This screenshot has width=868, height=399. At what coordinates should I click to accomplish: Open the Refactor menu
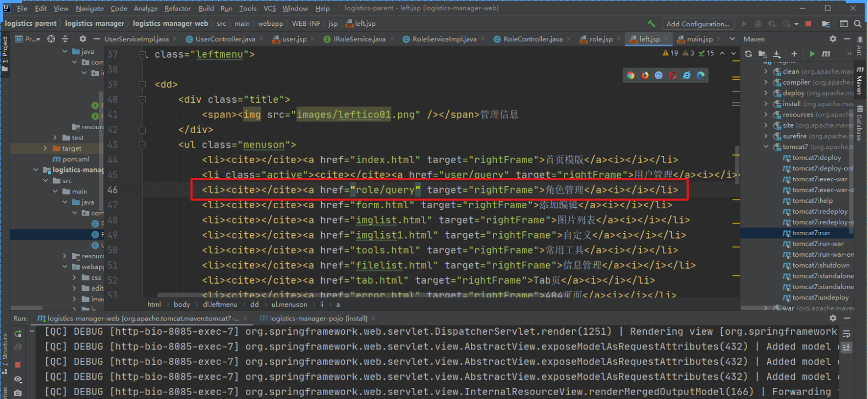[x=177, y=8]
